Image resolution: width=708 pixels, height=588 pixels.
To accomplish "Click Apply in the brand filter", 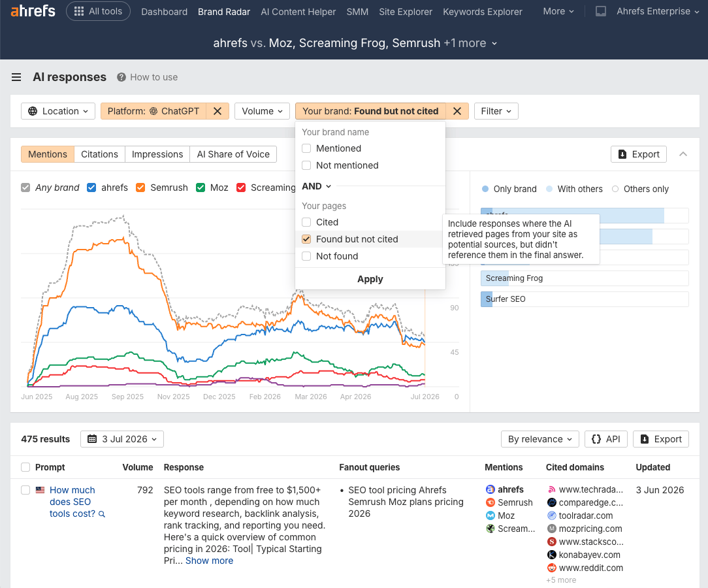I will coord(370,279).
